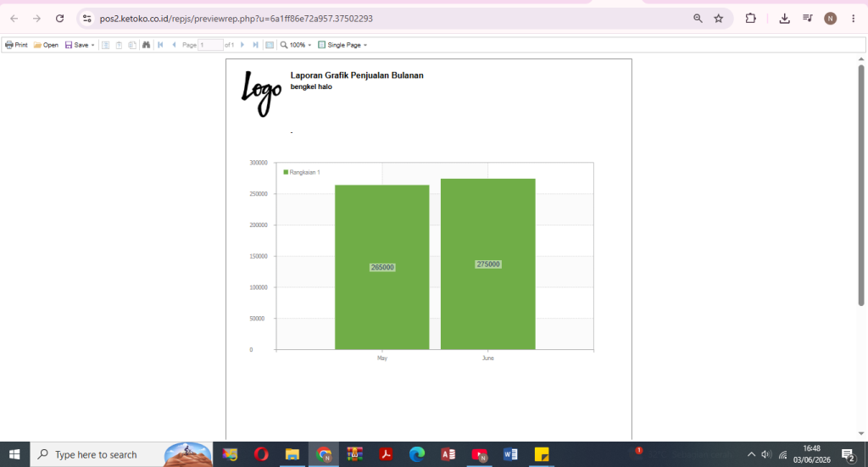This screenshot has width=868, height=467.
Task: Open Opera from the taskbar
Action: (x=261, y=454)
